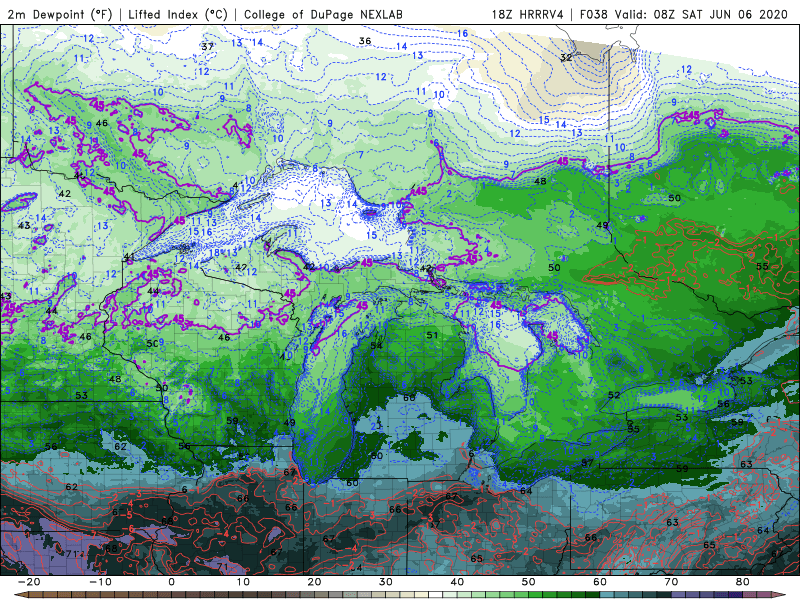This screenshot has height=600, width=800.
Task: Click the 20 label below the color scale
Action: (x=314, y=582)
